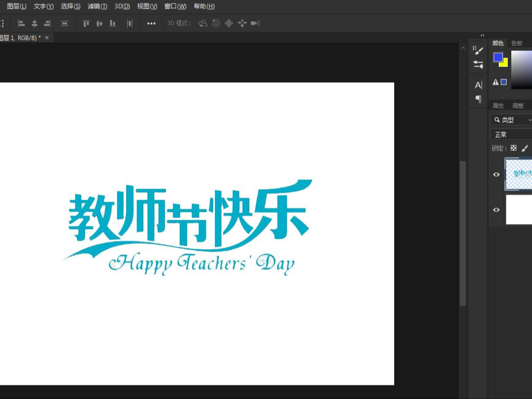This screenshot has height=399, width=532.
Task: Toggle visibility of the top text layer
Action: 496,174
